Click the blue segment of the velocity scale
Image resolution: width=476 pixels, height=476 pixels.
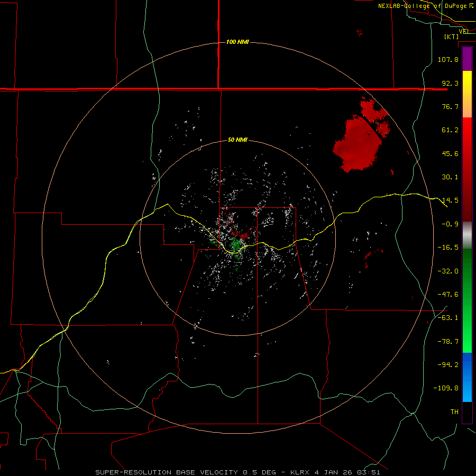[467, 377]
